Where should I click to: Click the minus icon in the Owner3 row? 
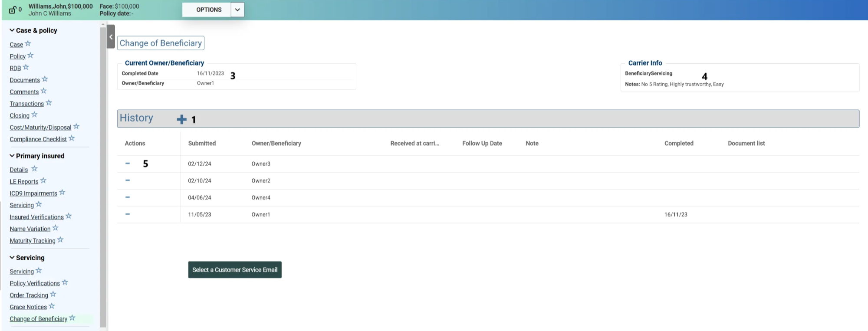coord(128,164)
